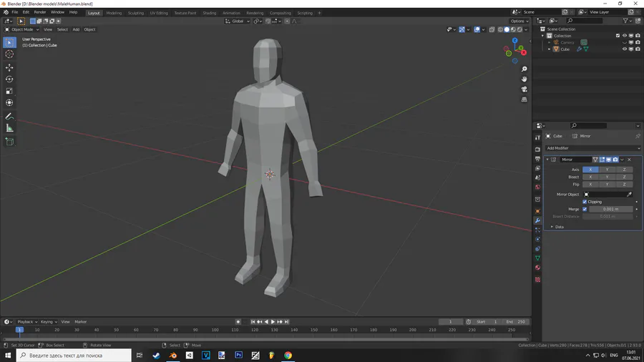This screenshot has height=362, width=644.
Task: Click frame 100 on the timeline ruler
Action: click(215, 330)
